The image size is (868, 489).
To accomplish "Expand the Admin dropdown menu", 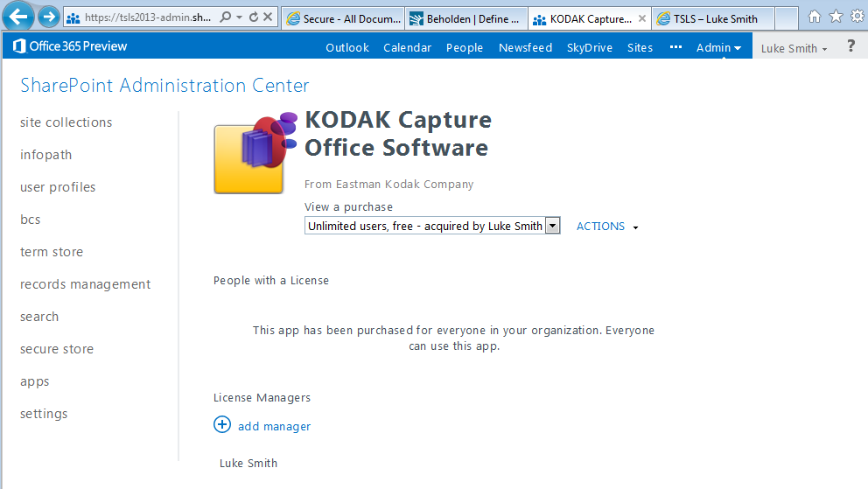I will pyautogui.click(x=718, y=48).
